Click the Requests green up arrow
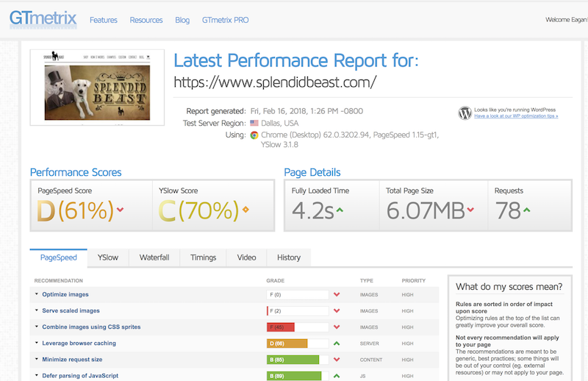The height and width of the screenshot is (381, 588). tap(526, 210)
